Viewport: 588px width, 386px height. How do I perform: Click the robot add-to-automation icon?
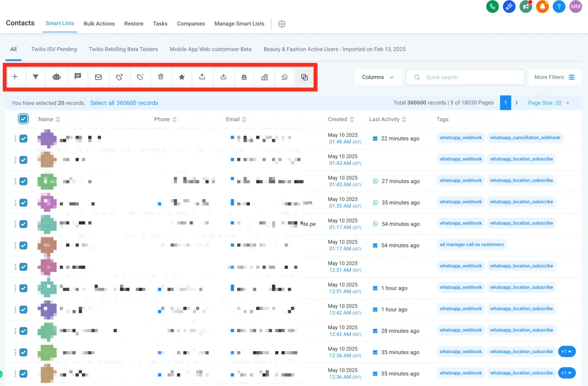57,77
